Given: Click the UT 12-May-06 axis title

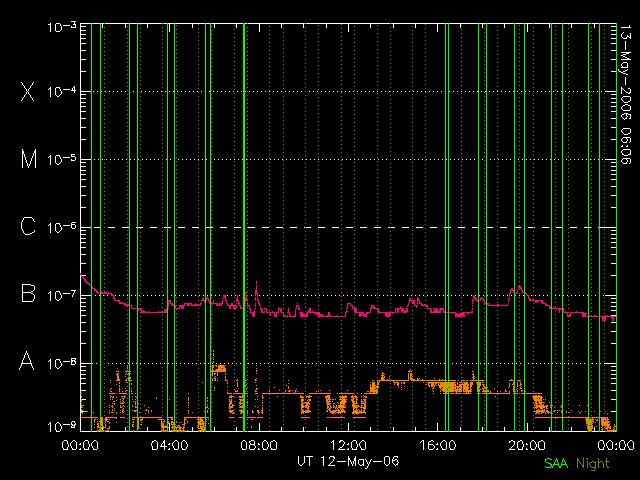Looking at the screenshot, I should point(348,461).
